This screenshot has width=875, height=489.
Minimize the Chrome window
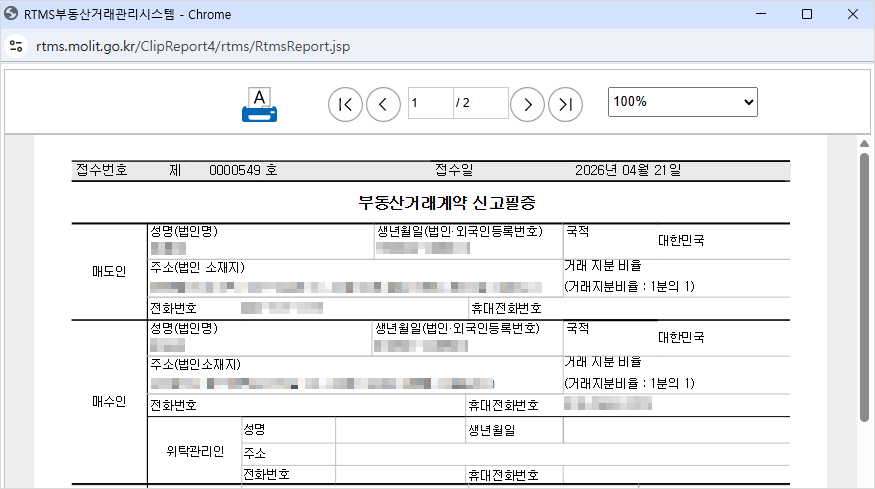coord(761,14)
